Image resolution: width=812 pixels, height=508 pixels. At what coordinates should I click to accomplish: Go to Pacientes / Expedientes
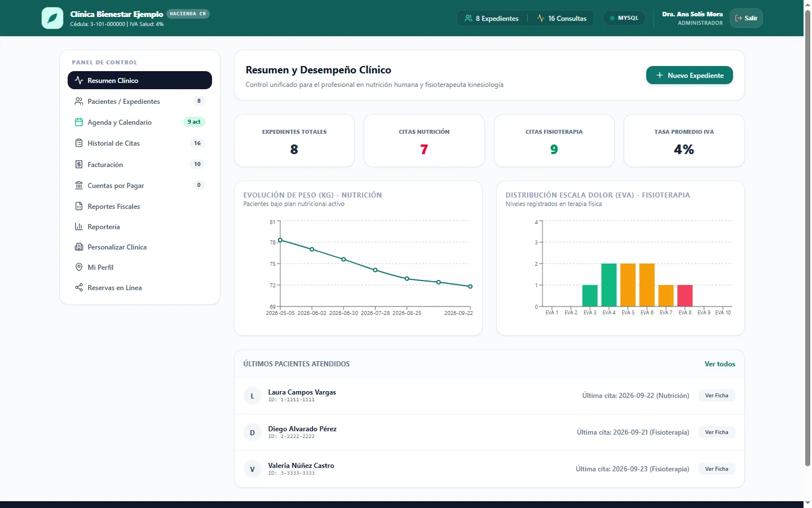click(x=140, y=101)
